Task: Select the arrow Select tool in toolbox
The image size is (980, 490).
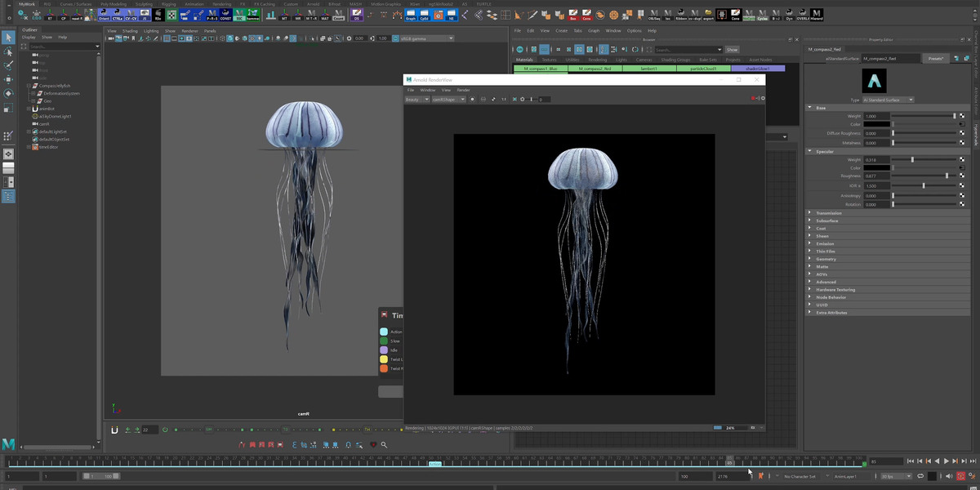Action: point(8,38)
